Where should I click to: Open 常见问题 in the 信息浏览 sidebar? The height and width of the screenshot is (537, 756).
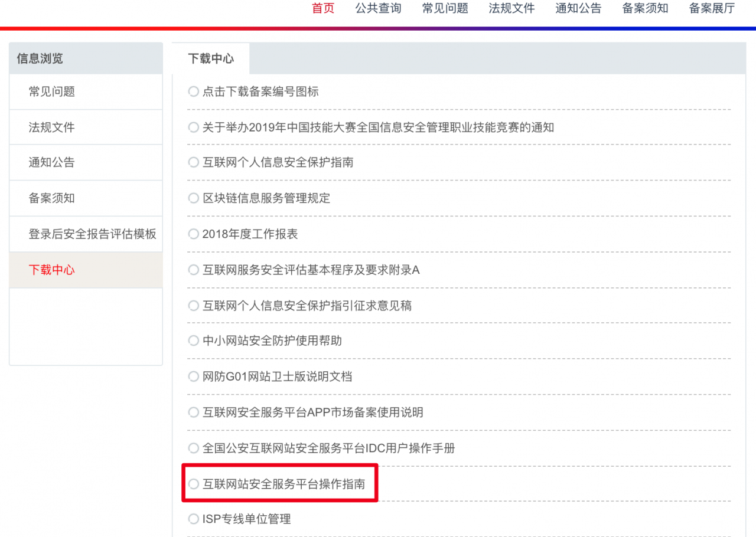tap(86, 91)
